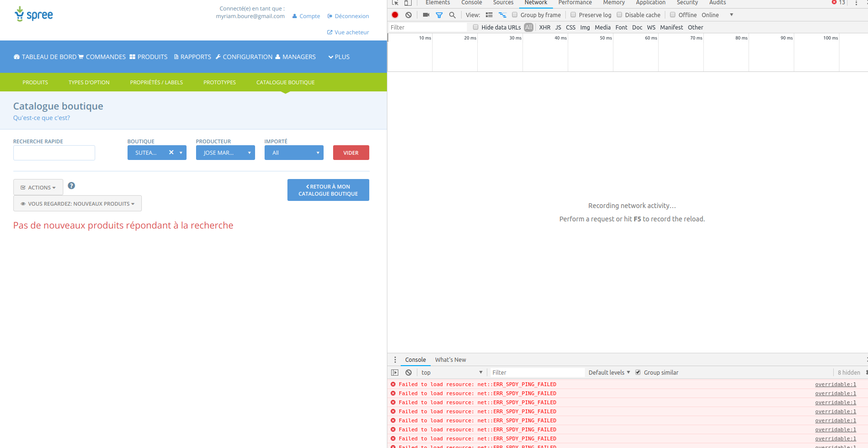
Task: Open DevTools three-dot customize menu
Action: coord(856,3)
